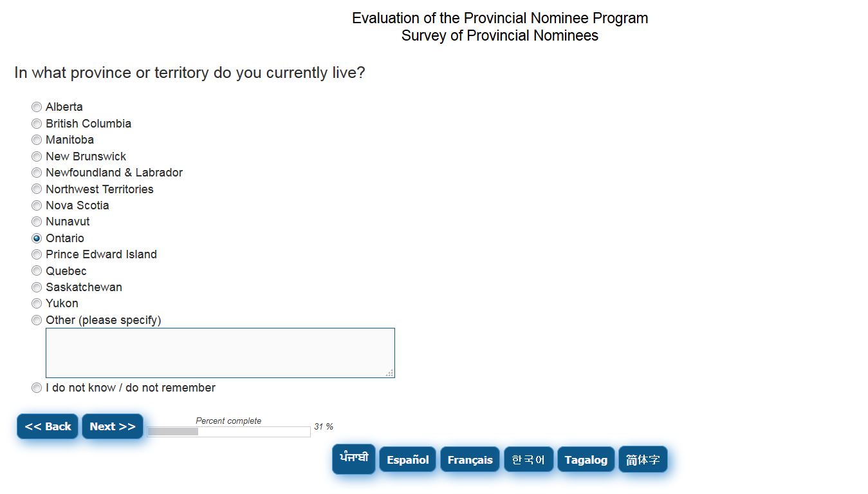Choose British Columbia as province
The width and height of the screenshot is (868, 494).
[x=37, y=124]
